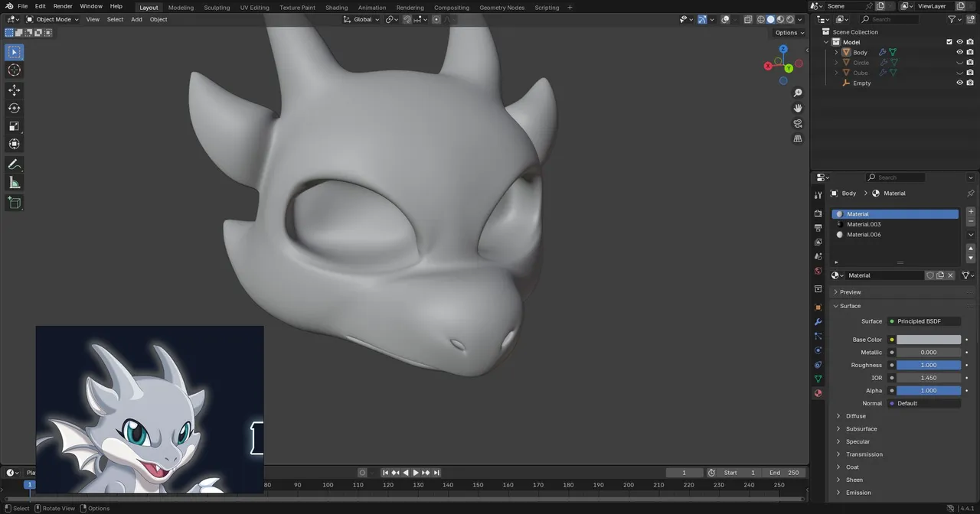Collapse the Model collection
Viewport: 980px width, 514px height.
[826, 42]
